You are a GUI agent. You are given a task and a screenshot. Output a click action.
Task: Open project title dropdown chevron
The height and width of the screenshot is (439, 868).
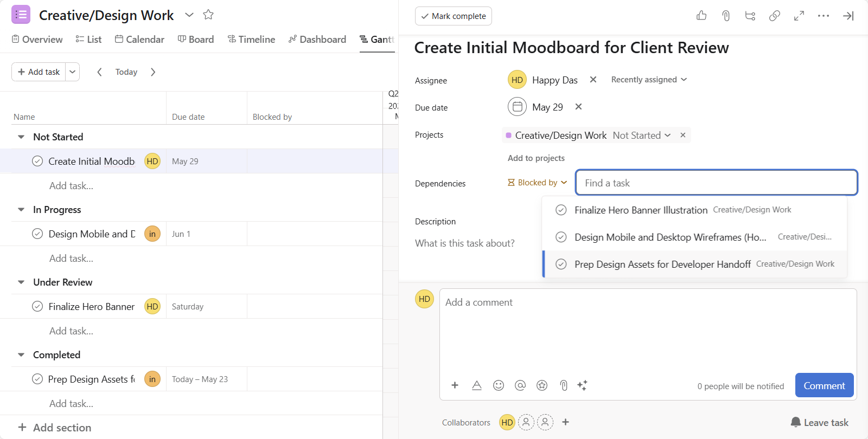pos(189,15)
